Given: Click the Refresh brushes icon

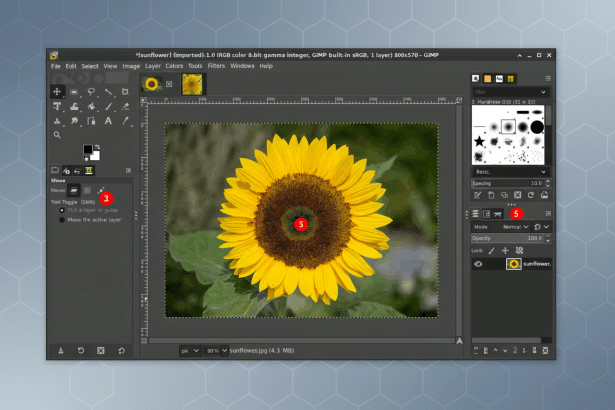Looking at the screenshot, I should click(531, 195).
